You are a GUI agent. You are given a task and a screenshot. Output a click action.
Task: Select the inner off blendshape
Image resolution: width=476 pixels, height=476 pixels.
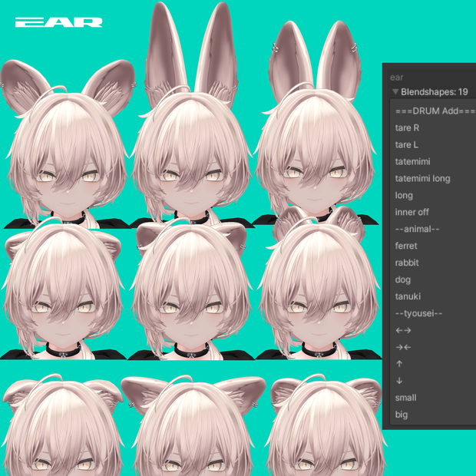412,212
